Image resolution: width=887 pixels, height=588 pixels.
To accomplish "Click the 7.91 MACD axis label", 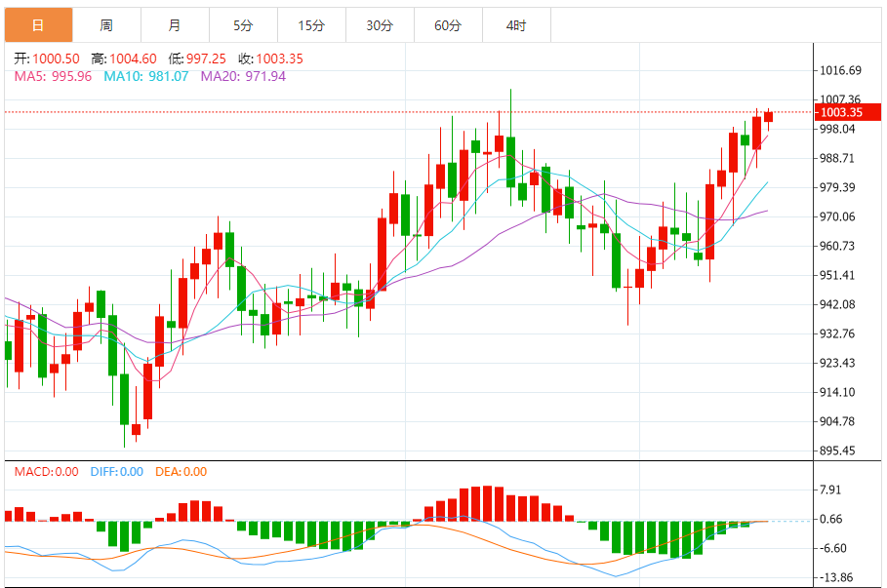I will coord(830,490).
